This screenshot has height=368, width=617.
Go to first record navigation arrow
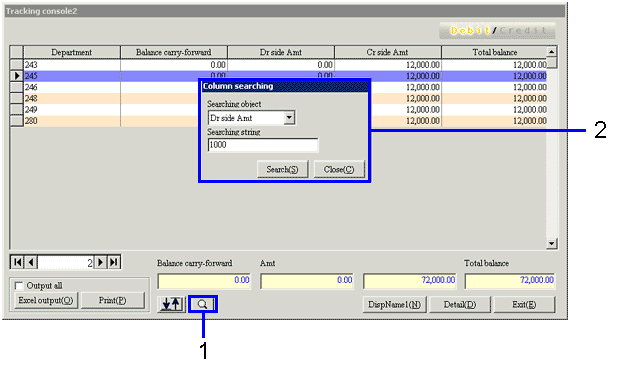[x=17, y=262]
